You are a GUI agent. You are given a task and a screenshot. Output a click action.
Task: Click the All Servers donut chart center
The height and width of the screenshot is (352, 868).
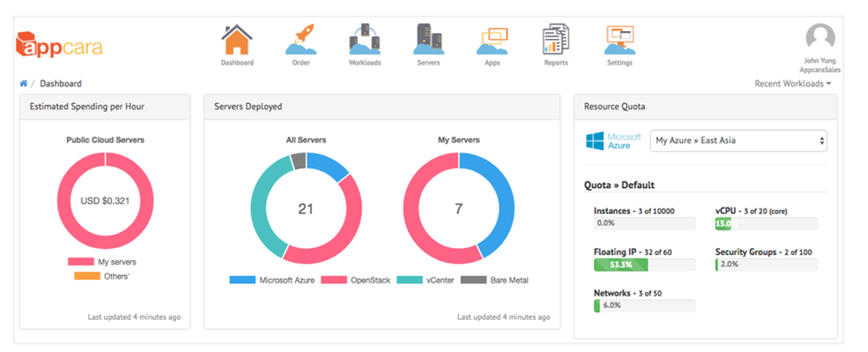[x=306, y=208]
